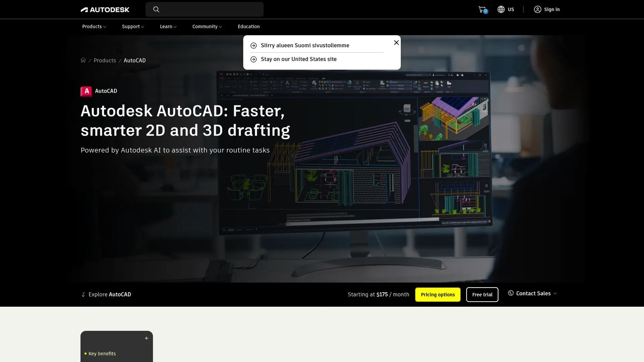Close the region selection popup
This screenshot has height=362, width=644.
click(x=396, y=43)
